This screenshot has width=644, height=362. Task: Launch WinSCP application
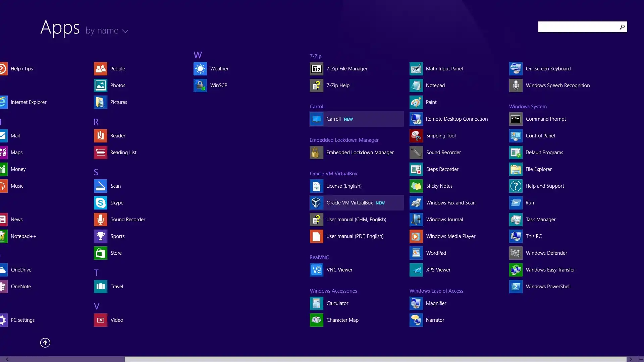pyautogui.click(x=218, y=85)
